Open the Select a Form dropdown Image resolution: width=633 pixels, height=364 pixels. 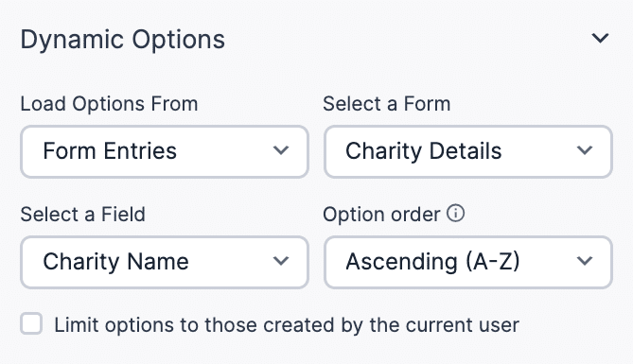[468, 151]
